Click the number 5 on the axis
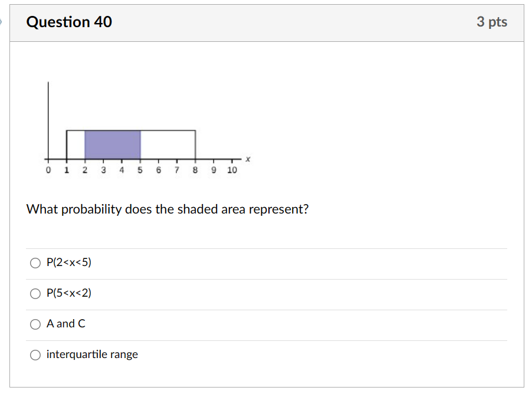 [x=140, y=170]
